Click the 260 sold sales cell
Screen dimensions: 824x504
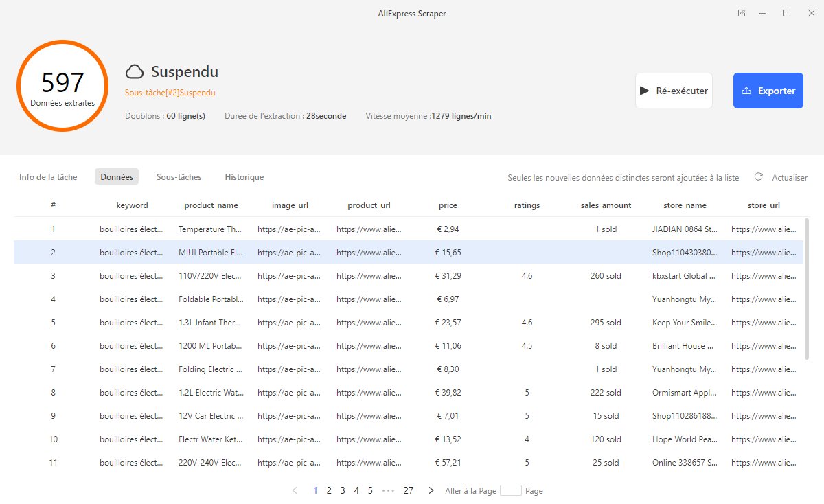point(606,276)
